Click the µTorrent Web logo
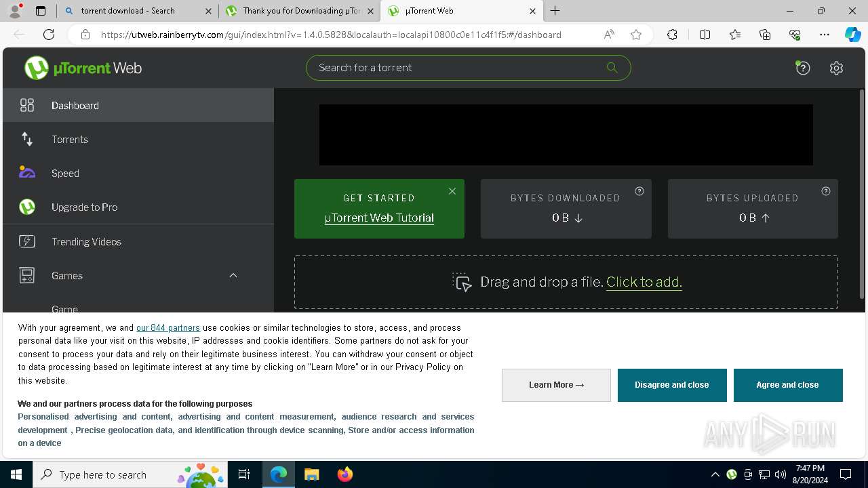This screenshot has width=868, height=488. [x=83, y=68]
